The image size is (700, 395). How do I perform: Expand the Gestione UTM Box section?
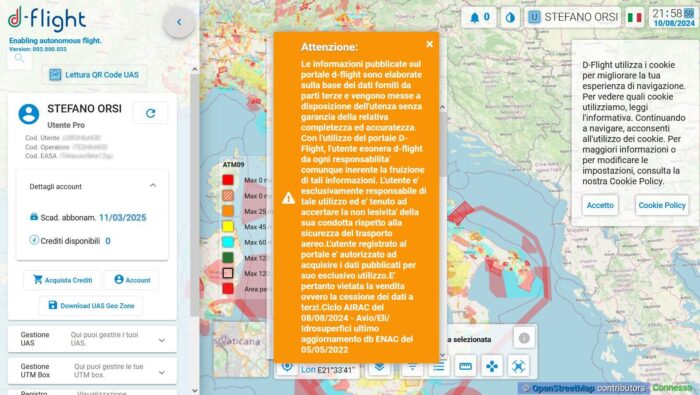point(92,370)
